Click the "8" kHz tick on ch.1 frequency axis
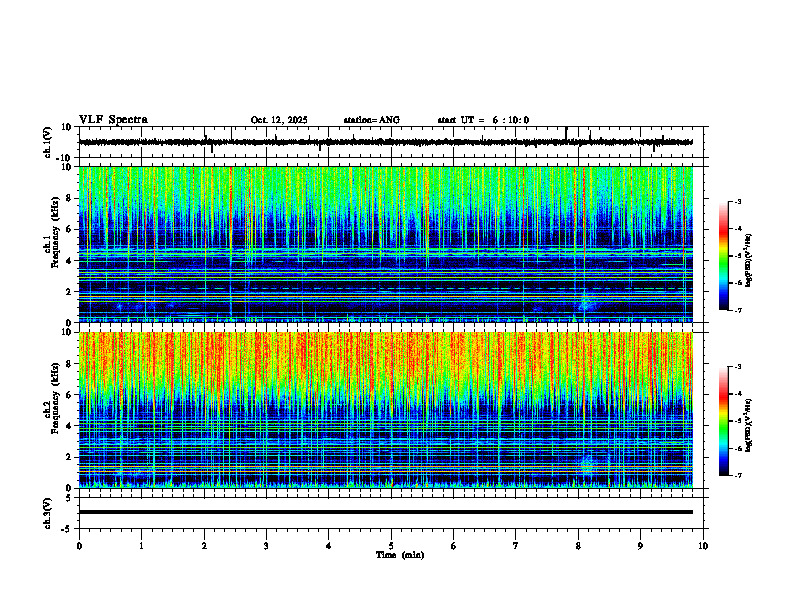 pyautogui.click(x=70, y=198)
